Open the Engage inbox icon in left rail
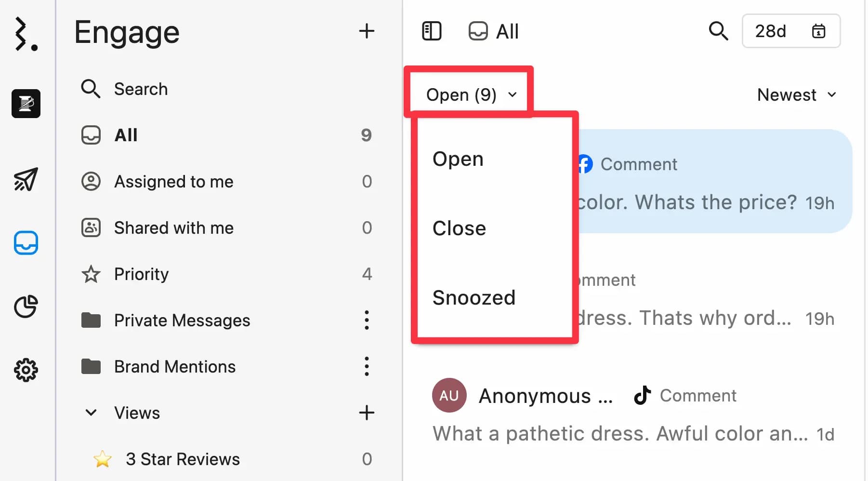Image resolution: width=868 pixels, height=481 pixels. click(x=26, y=243)
